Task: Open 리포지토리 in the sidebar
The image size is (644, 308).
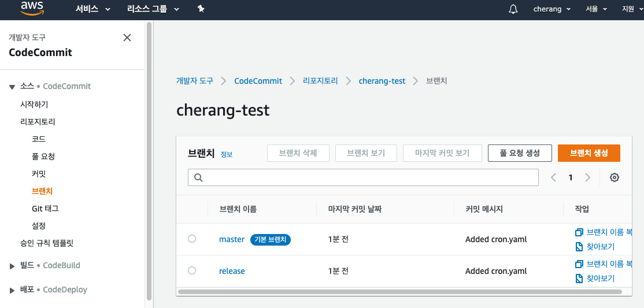Action: pyautogui.click(x=38, y=121)
